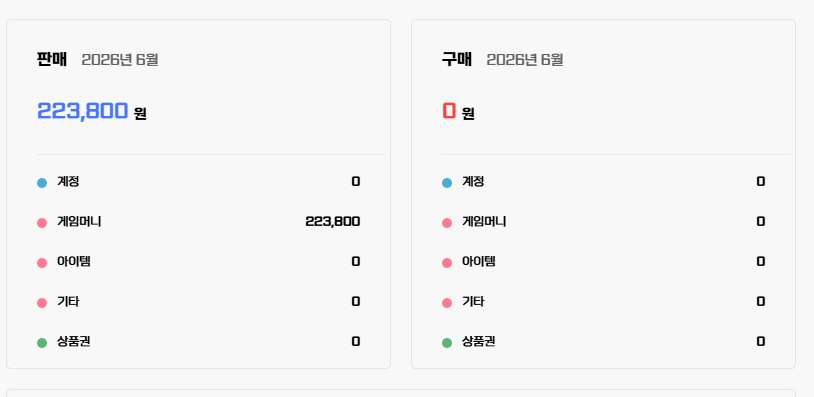Open the 아이템 row in 구매 card
The height and width of the screenshot is (397, 814).
click(x=603, y=262)
